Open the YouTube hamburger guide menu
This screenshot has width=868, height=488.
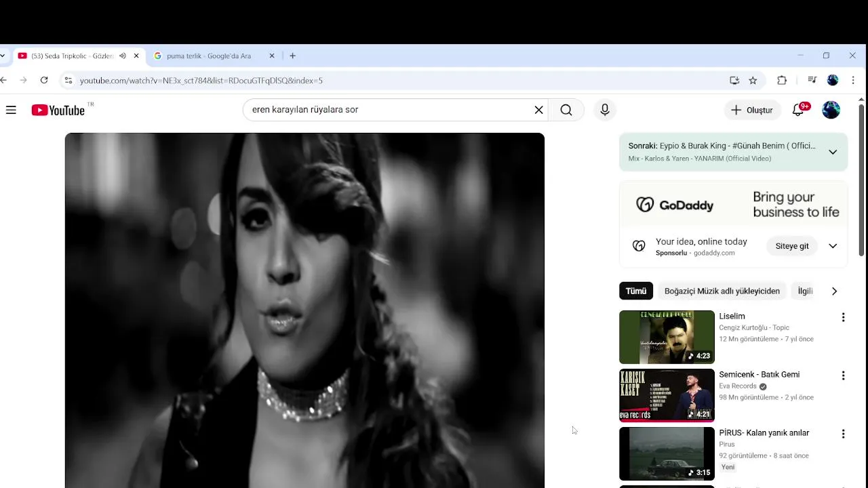pos(11,110)
